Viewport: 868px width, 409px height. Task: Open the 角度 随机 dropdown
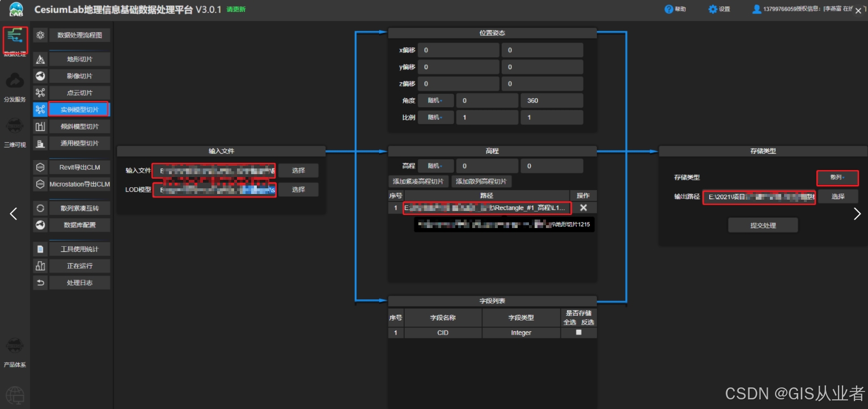click(436, 100)
